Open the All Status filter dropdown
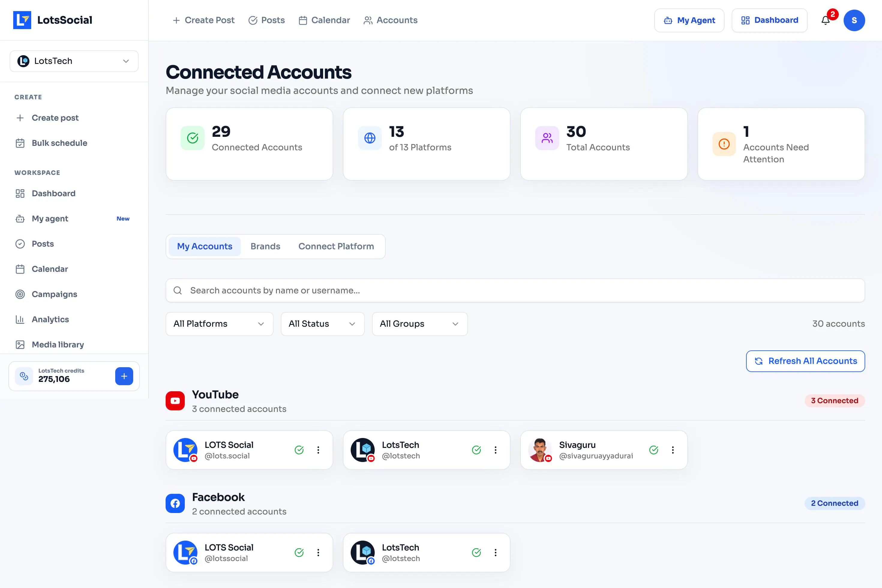The width and height of the screenshot is (882, 588). tap(322, 324)
